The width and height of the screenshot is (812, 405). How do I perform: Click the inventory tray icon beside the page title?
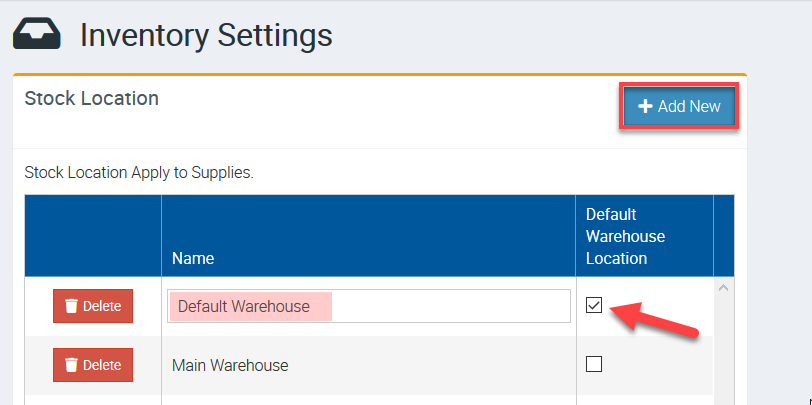pos(37,36)
